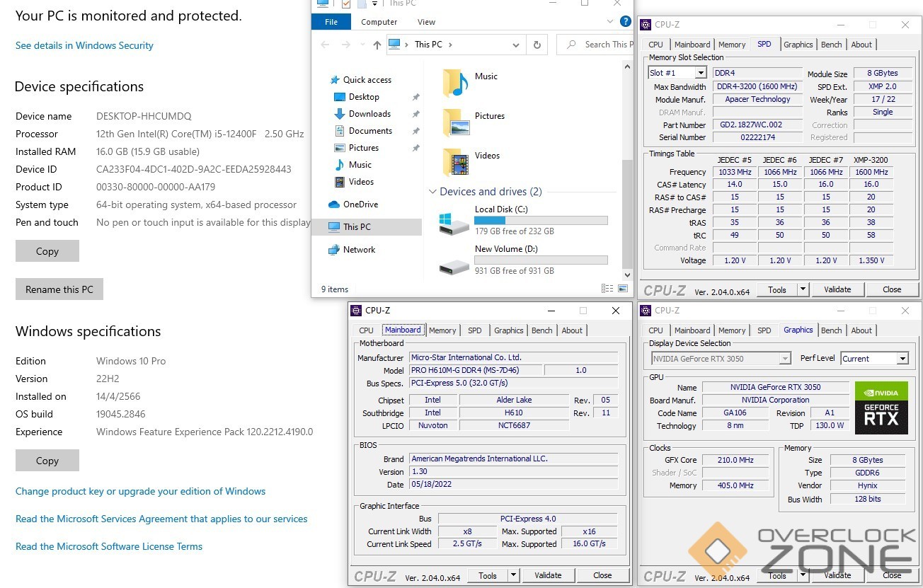The height and width of the screenshot is (588, 923).
Task: Click the Explorer help question mark icon
Action: point(625,22)
